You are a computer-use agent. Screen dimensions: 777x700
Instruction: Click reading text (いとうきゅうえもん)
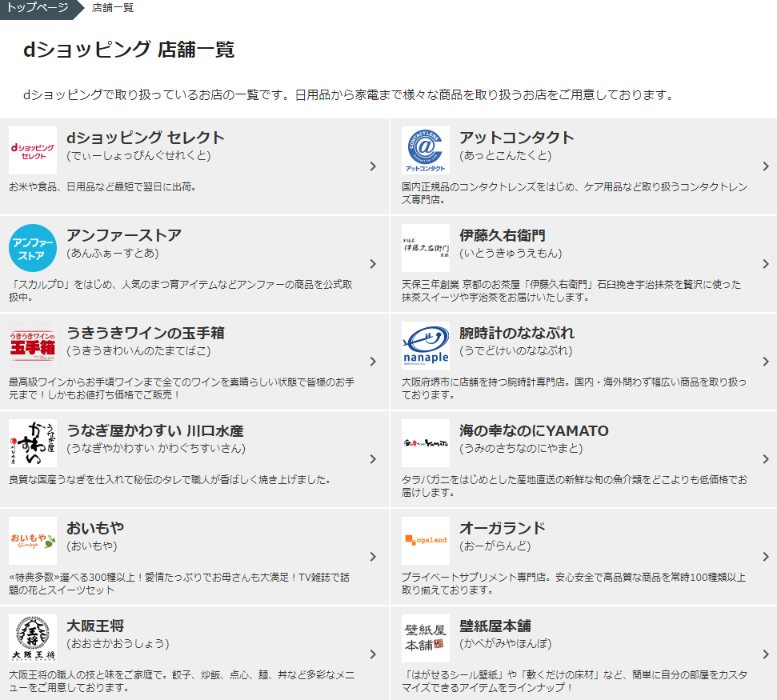(511, 253)
